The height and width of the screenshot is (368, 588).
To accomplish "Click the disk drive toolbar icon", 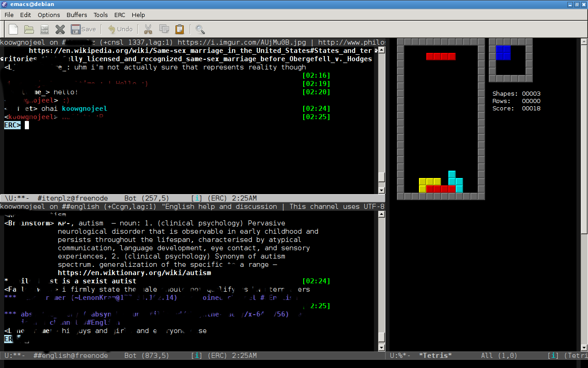I will pyautogui.click(x=45, y=29).
